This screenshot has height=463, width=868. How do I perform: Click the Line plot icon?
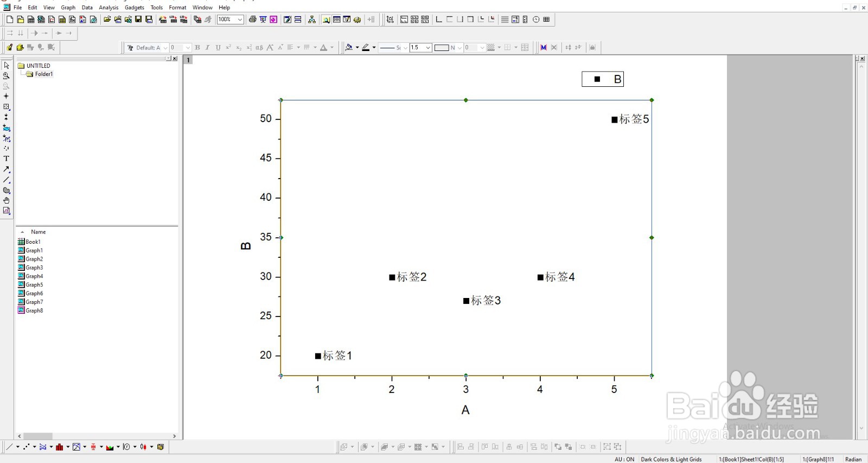tap(9, 447)
